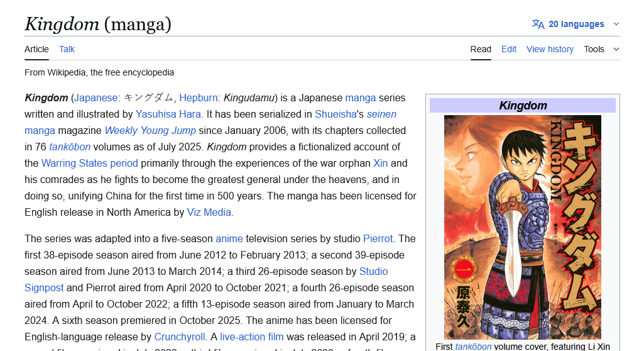This screenshot has width=644, height=351.
Task: Open the 20 languages list
Action: click(x=576, y=25)
